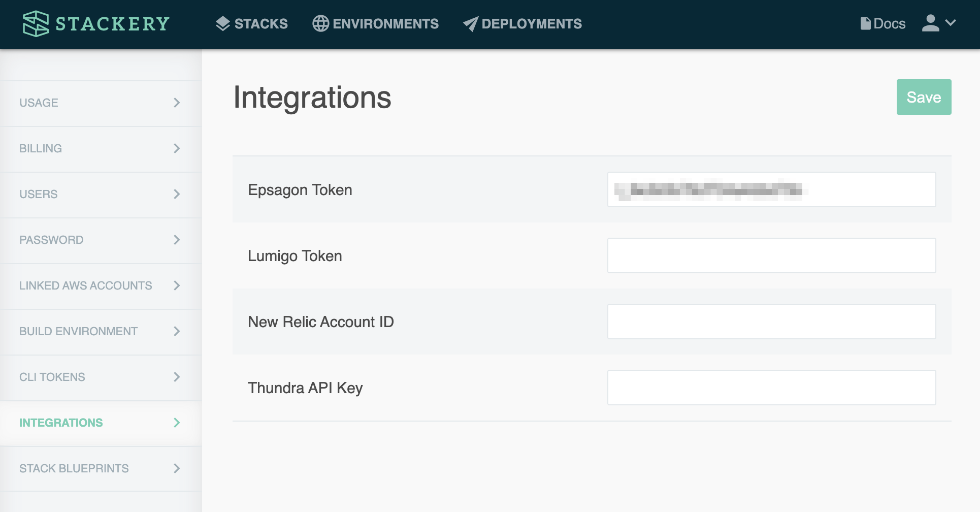Screen dimensions: 980x512
Task: Click the chevron beside Billing
Action: click(x=177, y=148)
